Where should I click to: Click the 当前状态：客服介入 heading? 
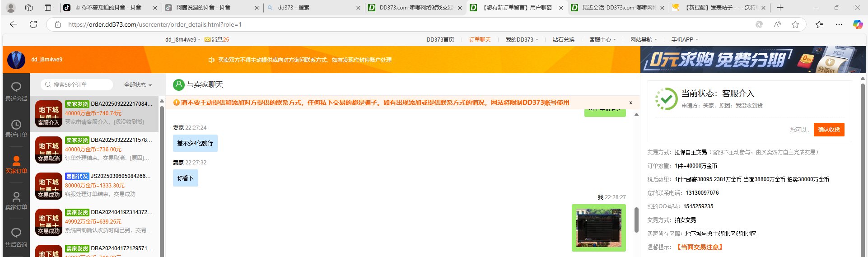pos(718,93)
